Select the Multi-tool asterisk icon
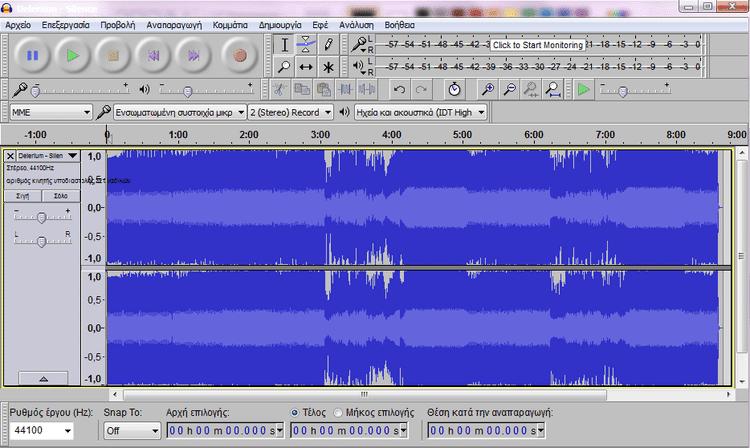The width and height of the screenshot is (750, 448). (x=328, y=67)
